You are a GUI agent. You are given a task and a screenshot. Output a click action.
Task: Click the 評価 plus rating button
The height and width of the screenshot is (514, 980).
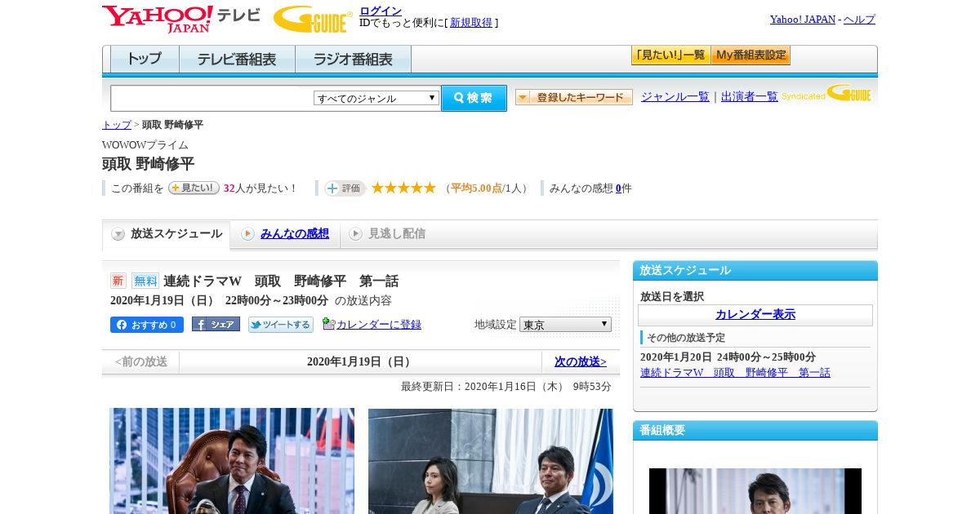point(345,188)
